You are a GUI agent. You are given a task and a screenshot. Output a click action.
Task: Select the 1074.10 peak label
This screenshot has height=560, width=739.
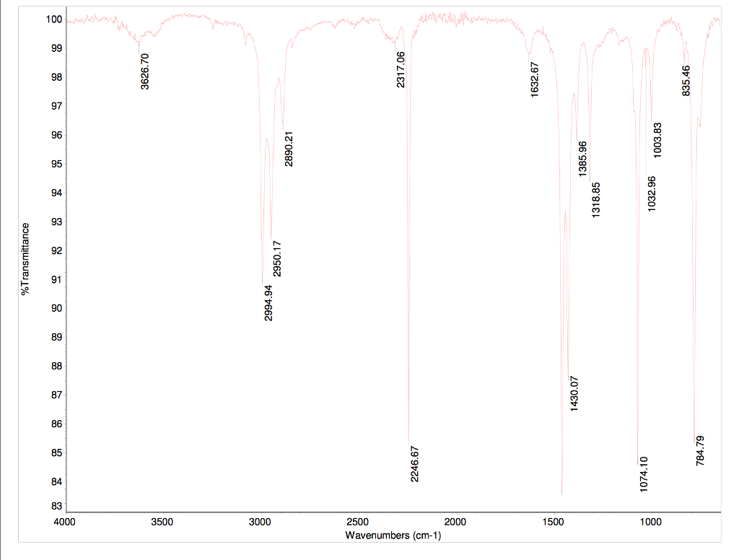point(642,473)
